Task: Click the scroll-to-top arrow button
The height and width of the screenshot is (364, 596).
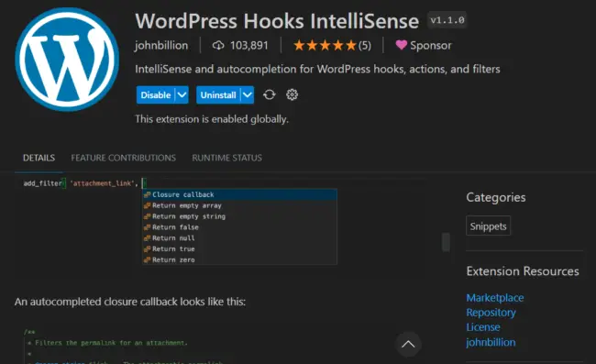Action: coord(408,344)
